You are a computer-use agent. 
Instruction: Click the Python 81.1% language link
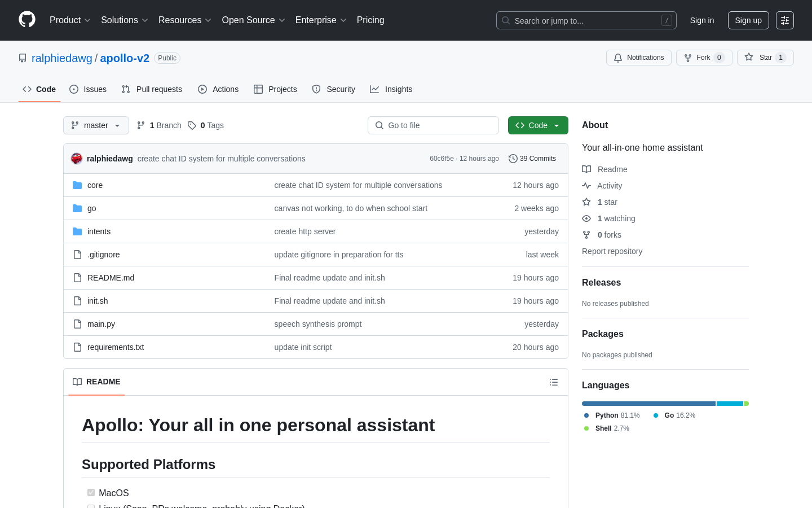click(612, 415)
